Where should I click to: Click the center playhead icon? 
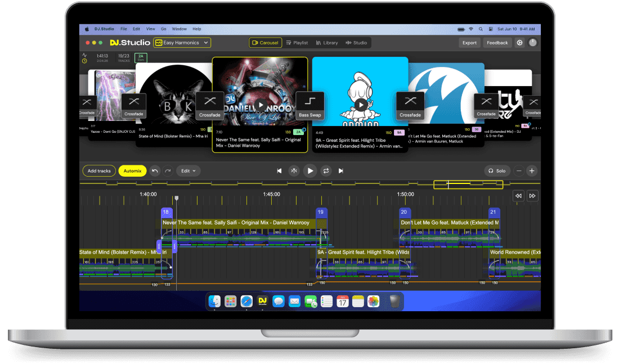pos(294,170)
